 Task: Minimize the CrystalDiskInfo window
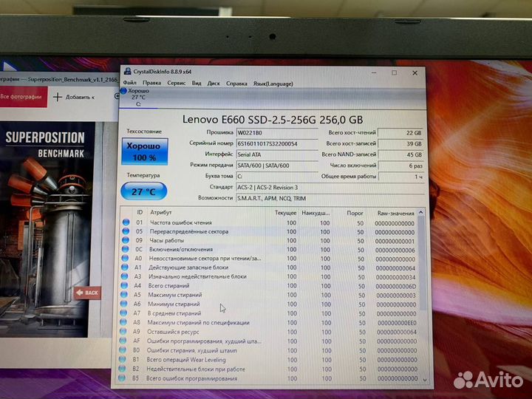[x=374, y=72]
